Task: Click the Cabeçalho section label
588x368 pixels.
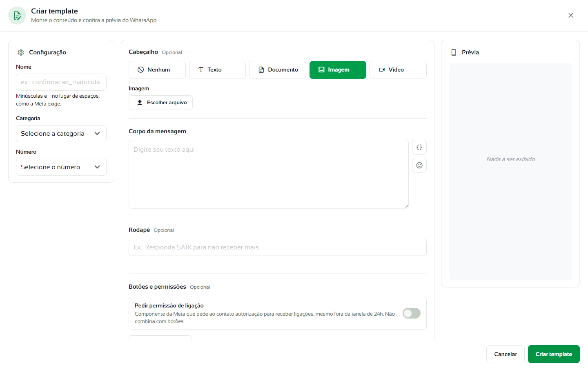Action: click(143, 52)
